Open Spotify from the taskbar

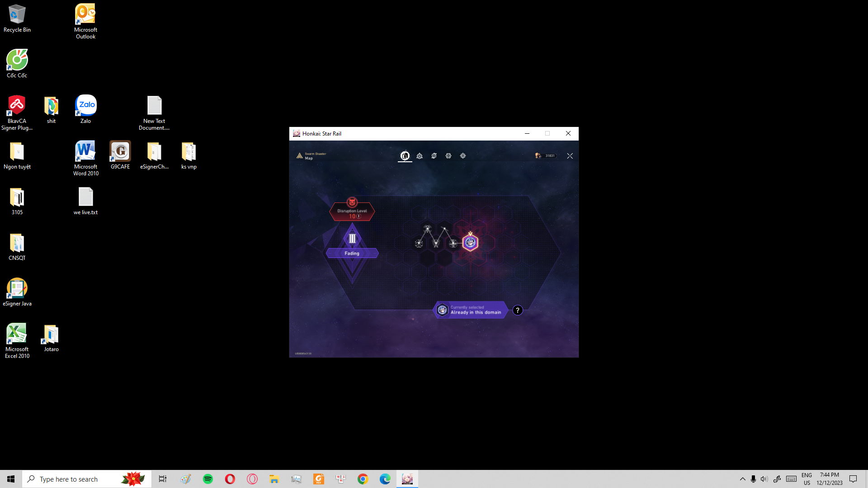(x=208, y=479)
